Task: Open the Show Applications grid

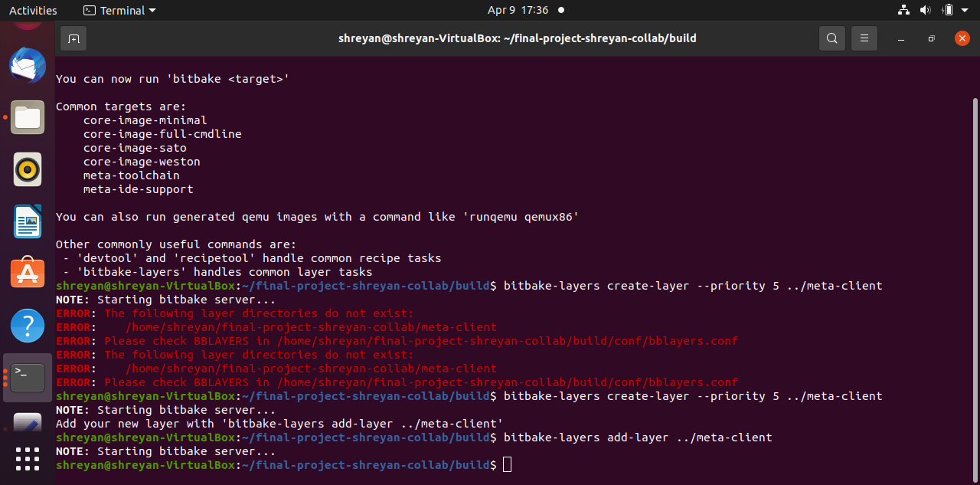Action: [x=28, y=460]
